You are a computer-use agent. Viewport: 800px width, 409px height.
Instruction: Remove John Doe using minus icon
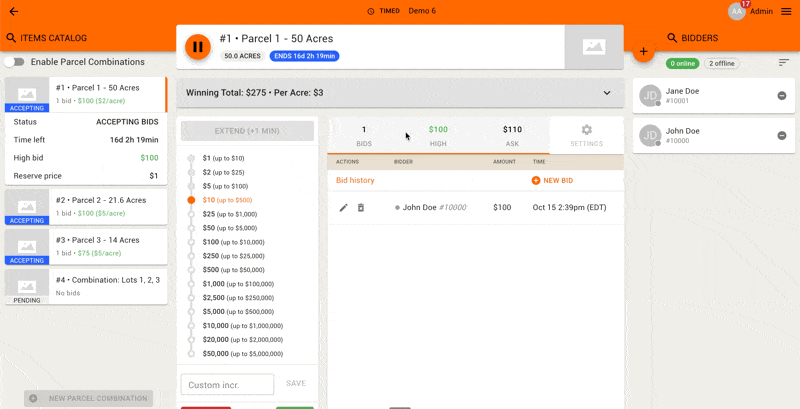[781, 136]
